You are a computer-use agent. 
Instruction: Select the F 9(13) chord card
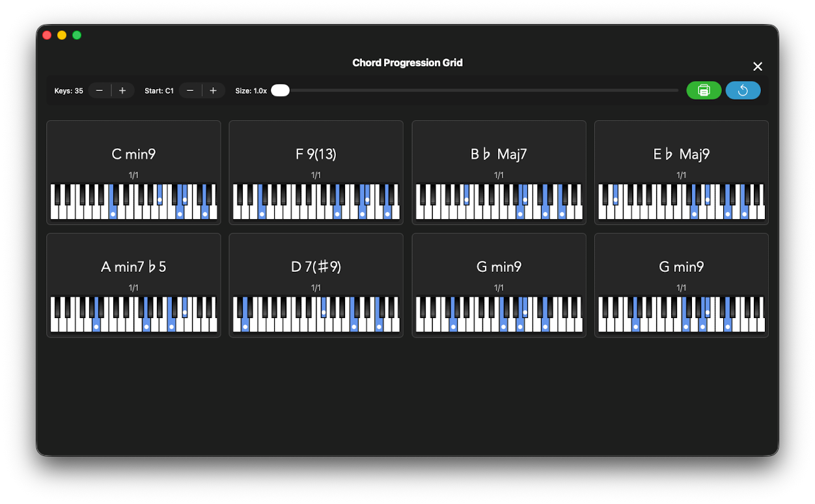(316, 172)
